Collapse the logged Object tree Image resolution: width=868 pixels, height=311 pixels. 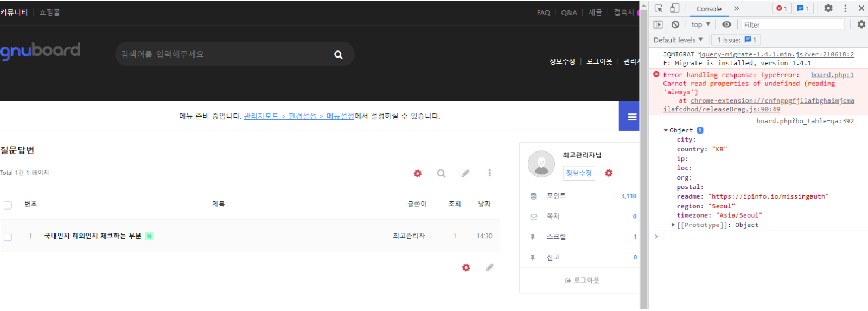[x=666, y=130]
